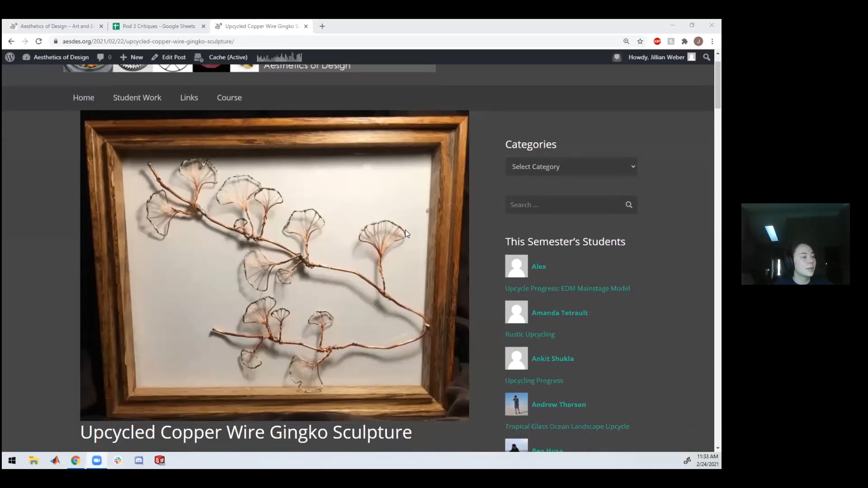Viewport: 868px width, 488px height.
Task: Visit Amanda Tetrault's author page
Action: 559,313
